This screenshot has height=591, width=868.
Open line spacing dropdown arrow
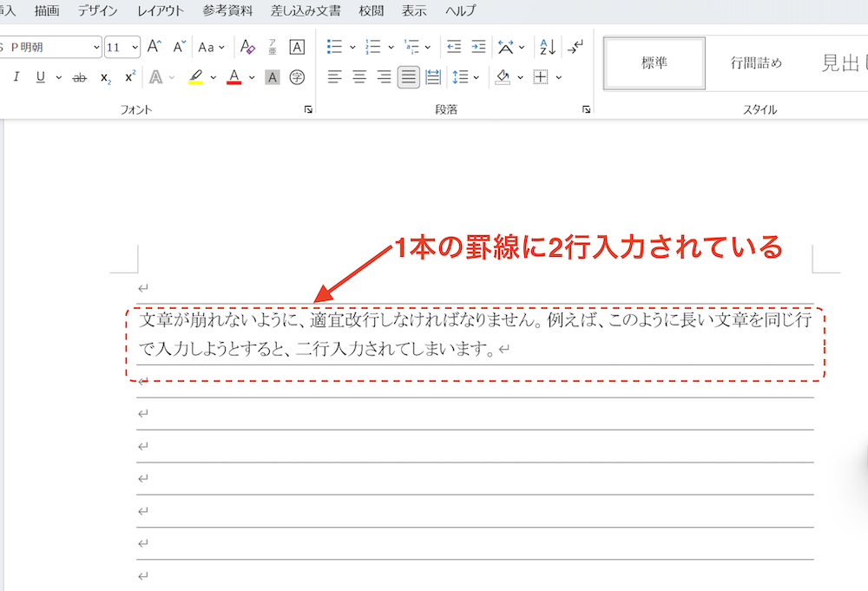click(x=477, y=77)
